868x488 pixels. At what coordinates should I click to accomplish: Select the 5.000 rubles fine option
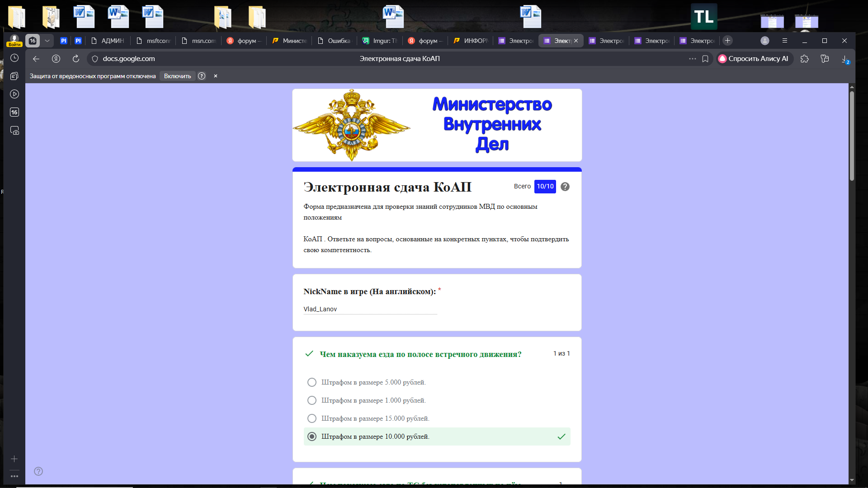click(x=312, y=382)
